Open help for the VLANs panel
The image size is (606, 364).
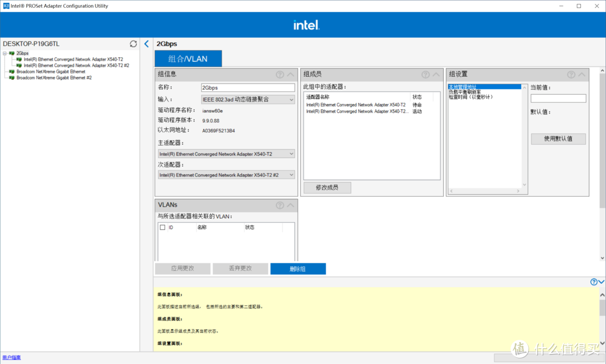coord(279,205)
